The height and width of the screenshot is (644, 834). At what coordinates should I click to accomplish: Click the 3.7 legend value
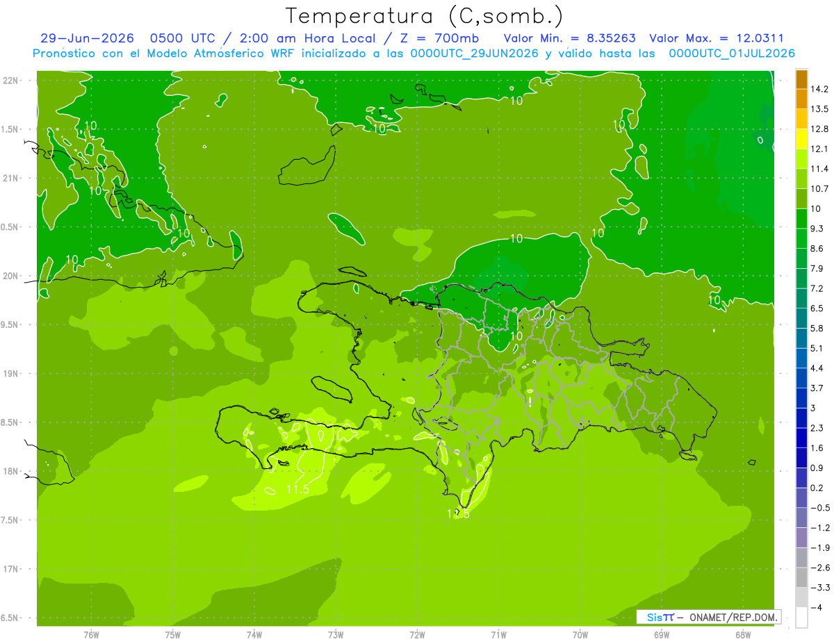coord(817,388)
